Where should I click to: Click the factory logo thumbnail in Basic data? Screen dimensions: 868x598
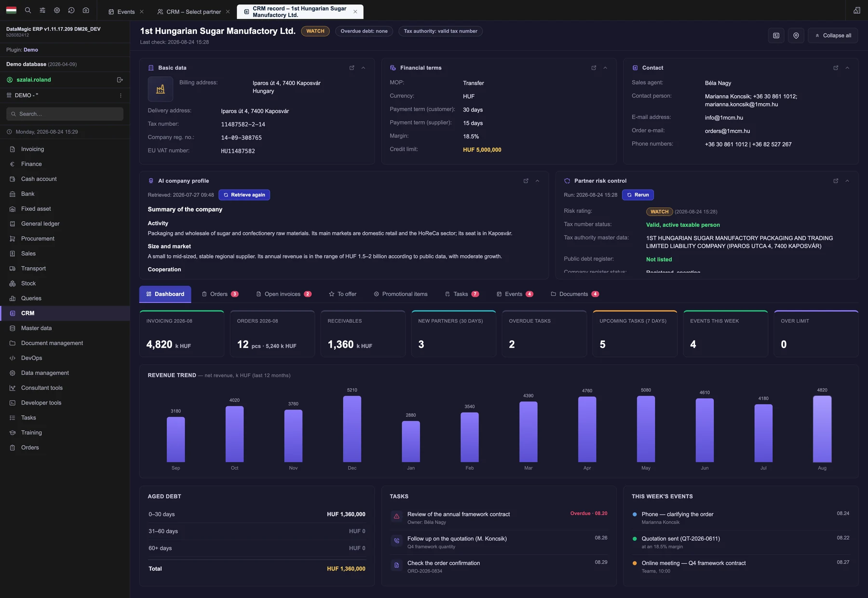point(161,89)
